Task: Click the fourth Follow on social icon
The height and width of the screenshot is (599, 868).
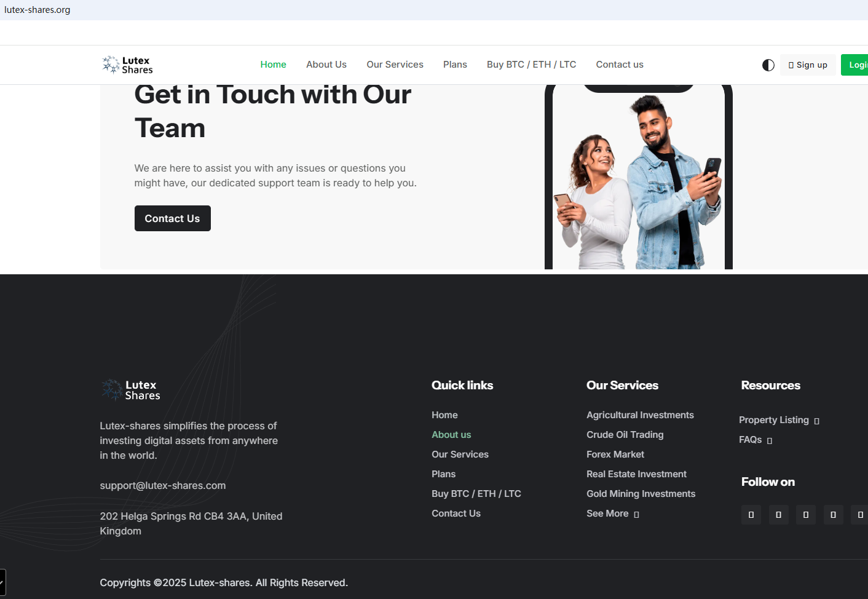Action: (833, 515)
